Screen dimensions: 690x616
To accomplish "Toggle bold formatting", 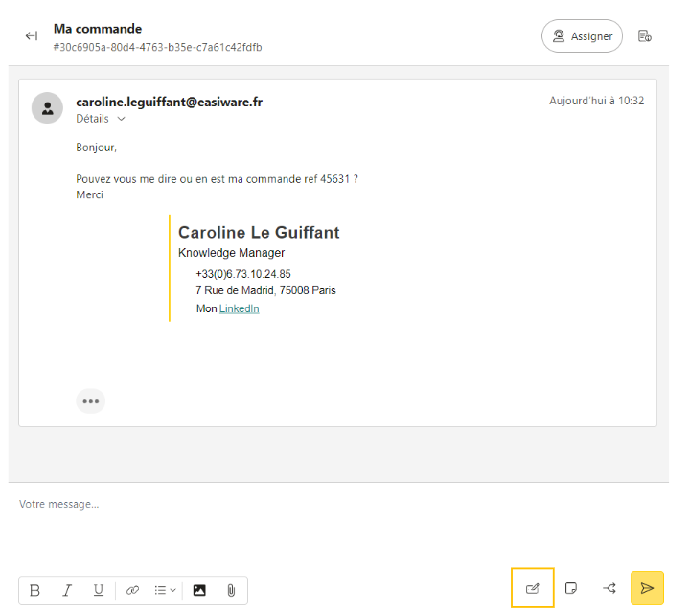I will (x=35, y=590).
